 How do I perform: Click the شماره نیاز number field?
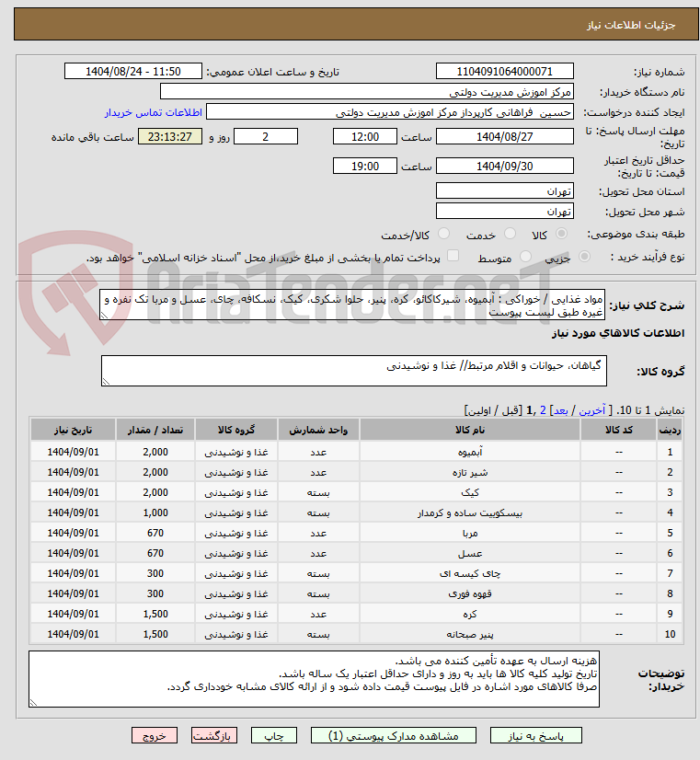click(505, 71)
